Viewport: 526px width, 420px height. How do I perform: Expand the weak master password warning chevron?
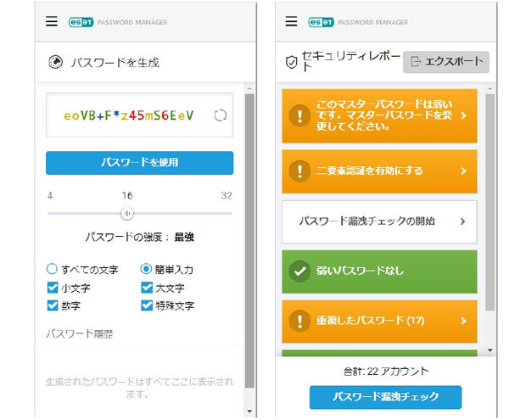[x=463, y=115]
